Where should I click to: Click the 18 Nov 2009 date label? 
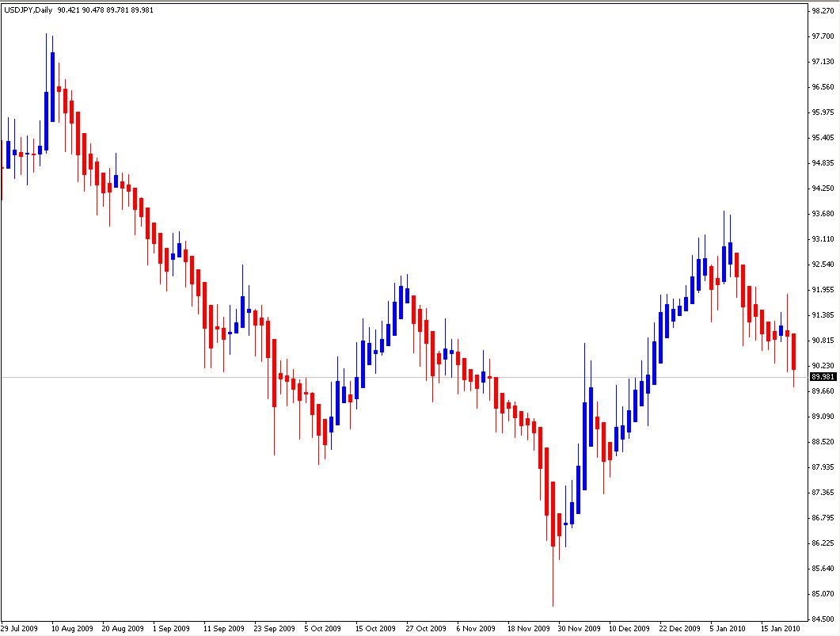(529, 628)
